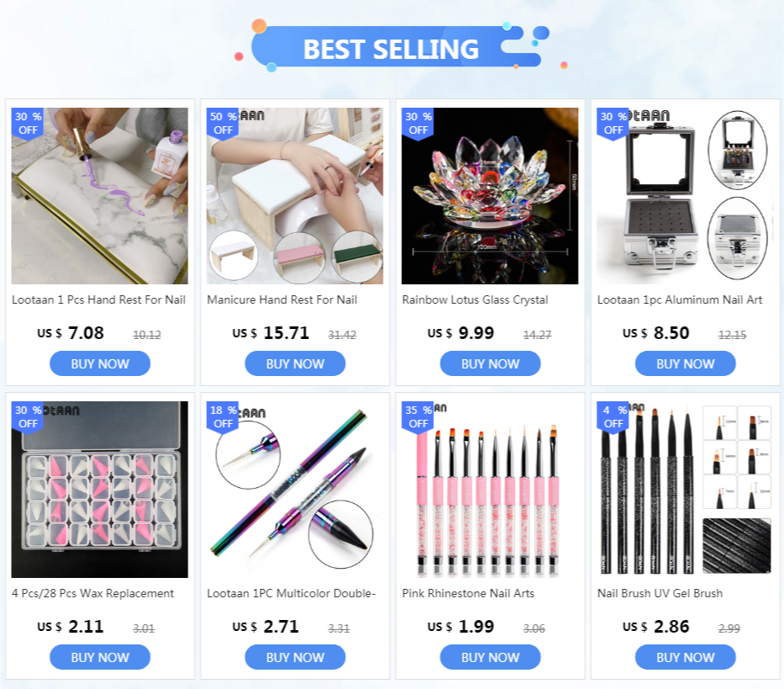Viewport: 784px width, 689px height.
Task: Open the Manicure Hand Rest product photo
Action: click(x=295, y=196)
